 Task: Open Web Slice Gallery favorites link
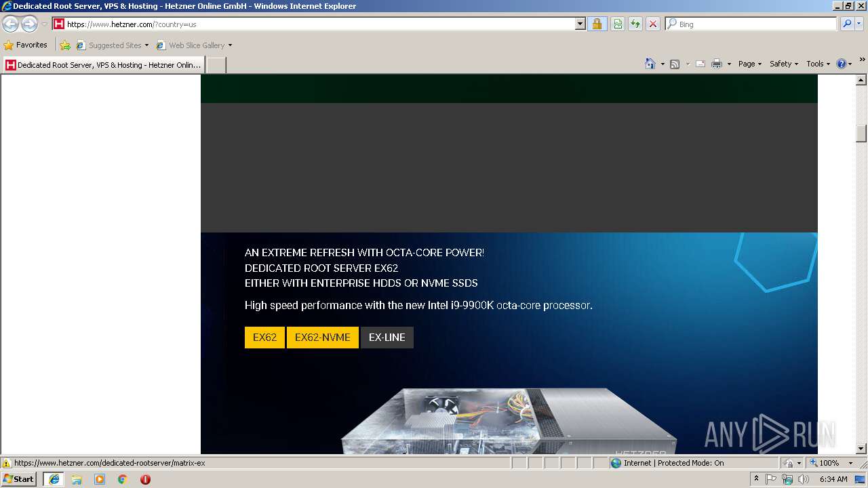pyautogui.click(x=195, y=45)
